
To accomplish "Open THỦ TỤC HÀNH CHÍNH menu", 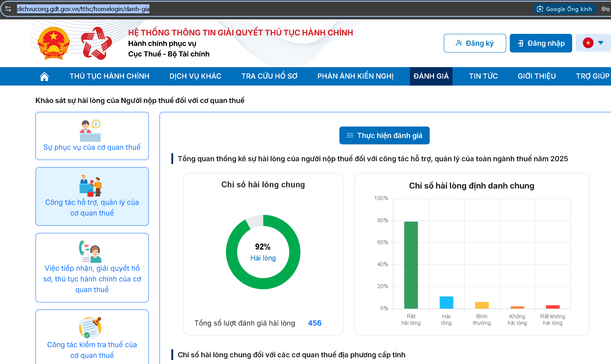I will pyautogui.click(x=109, y=76).
